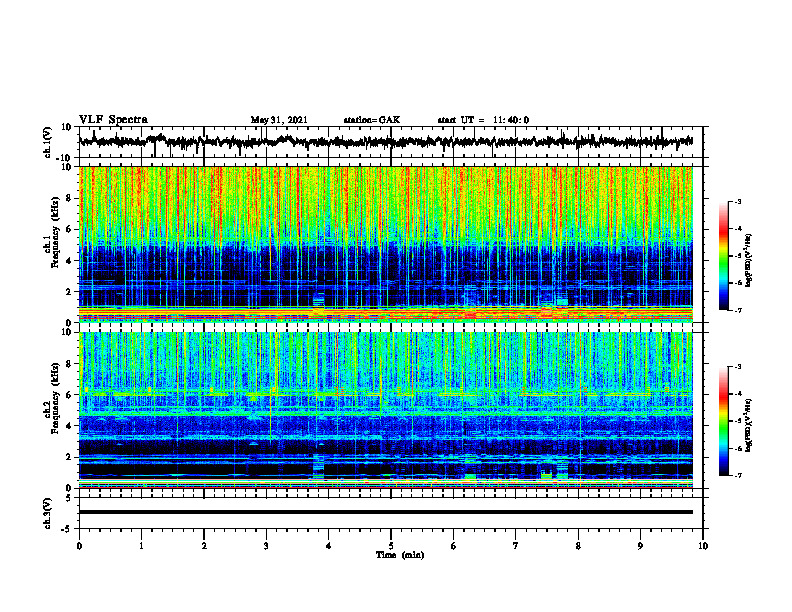792x612 pixels.
Task: Click time axis tick label "9" at bottom
Action: coord(640,546)
